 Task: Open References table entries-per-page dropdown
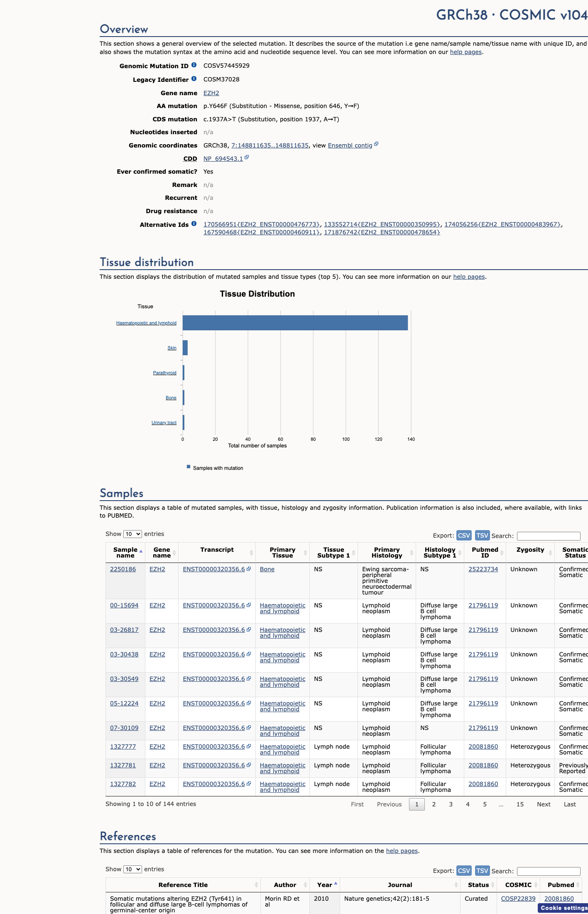point(132,869)
